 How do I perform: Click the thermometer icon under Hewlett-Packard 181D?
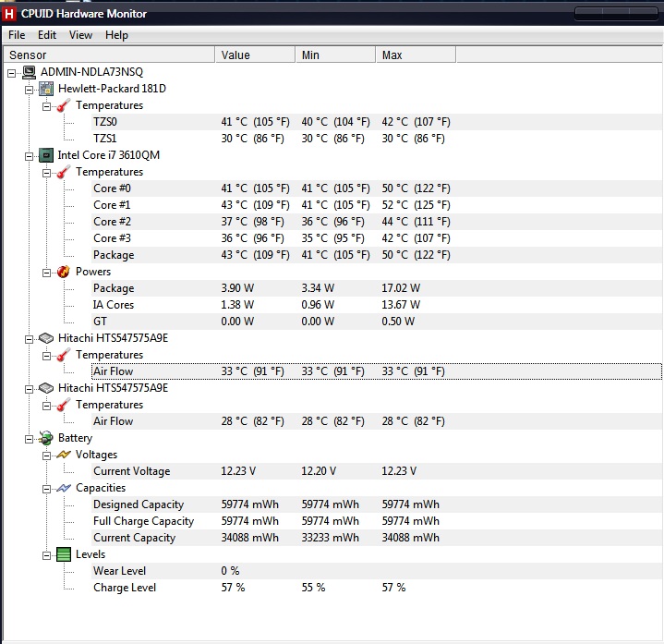click(x=64, y=105)
